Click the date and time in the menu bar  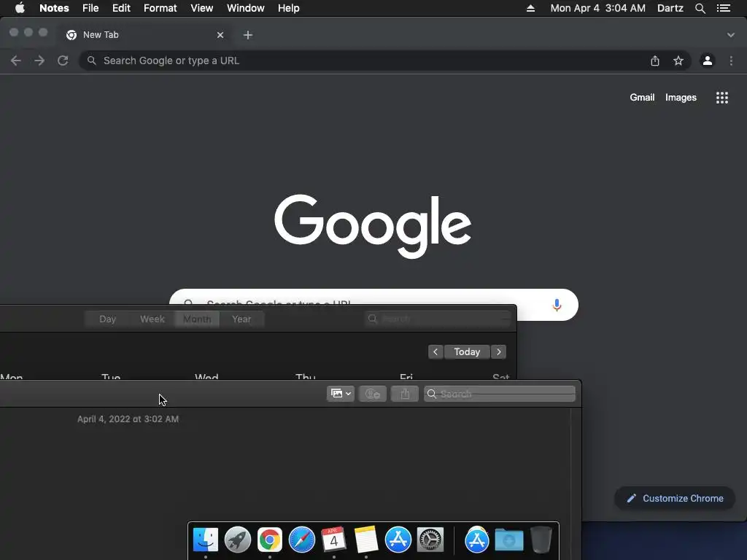point(598,8)
